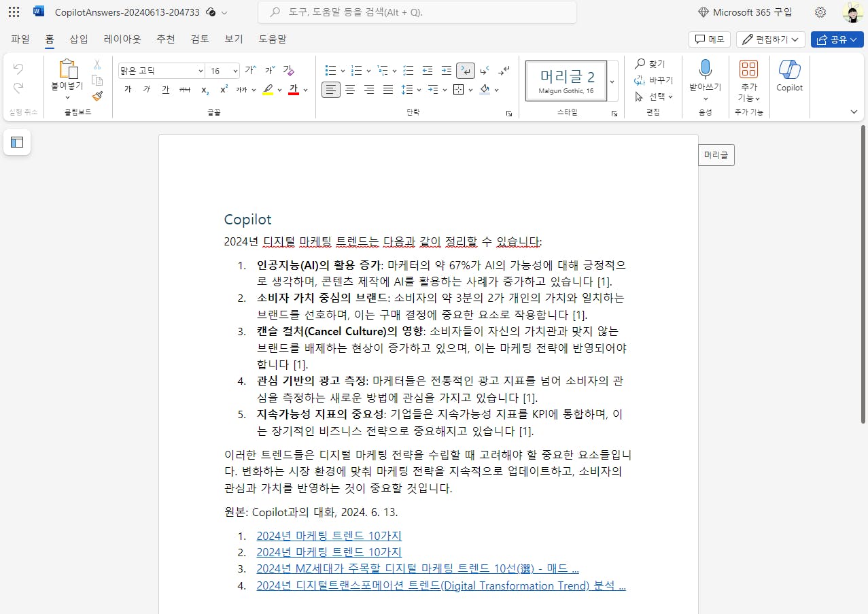
Task: Click the 공유 share button
Action: [837, 39]
